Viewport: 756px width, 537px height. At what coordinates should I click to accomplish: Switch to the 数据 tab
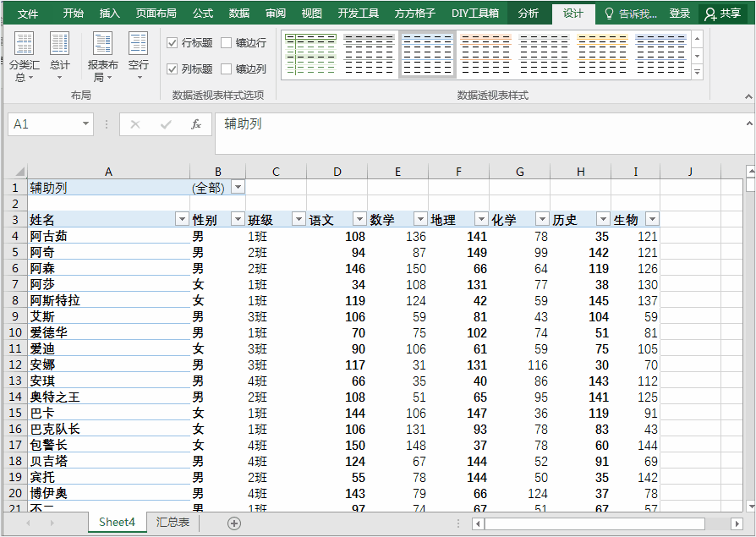tap(239, 14)
